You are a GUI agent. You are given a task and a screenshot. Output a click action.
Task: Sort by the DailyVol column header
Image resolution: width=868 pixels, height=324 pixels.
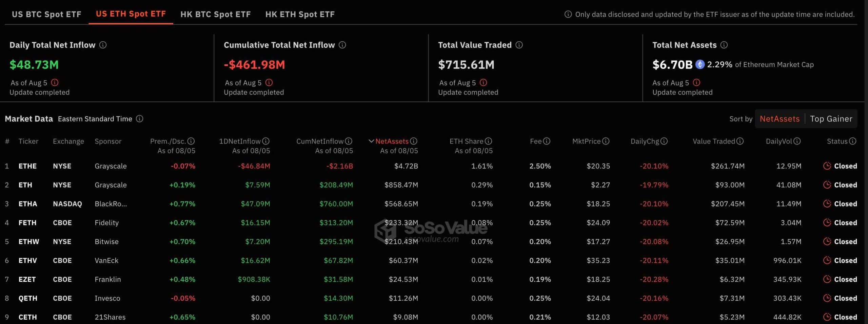[x=779, y=141]
